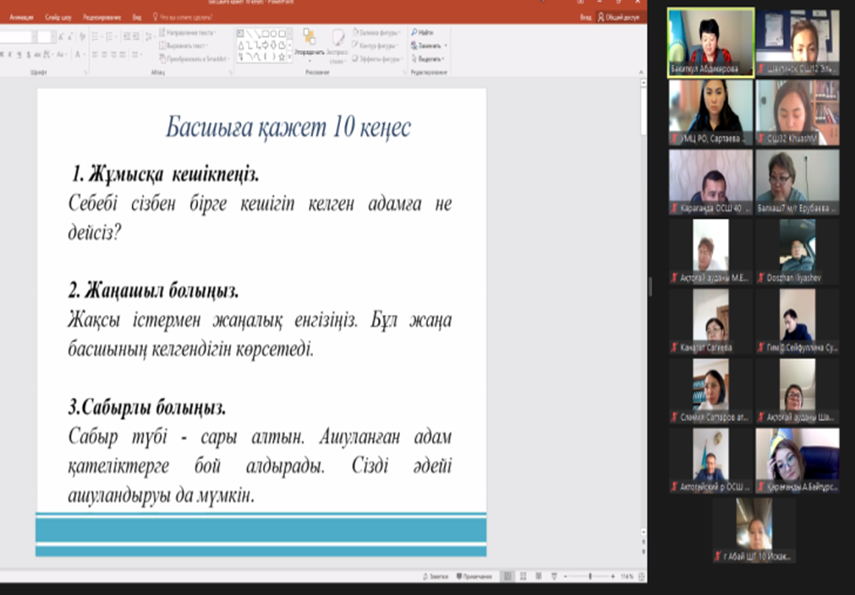Switch to reading view in status bar
The width and height of the screenshot is (855, 595).
537,577
